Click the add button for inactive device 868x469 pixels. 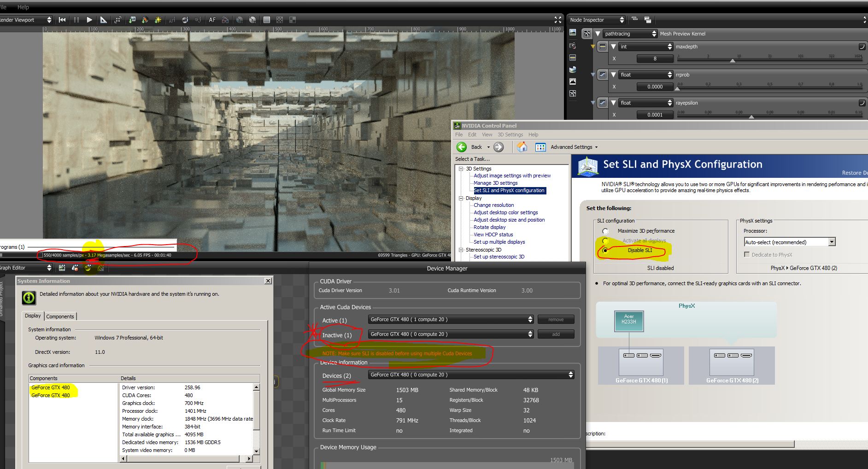coord(556,334)
